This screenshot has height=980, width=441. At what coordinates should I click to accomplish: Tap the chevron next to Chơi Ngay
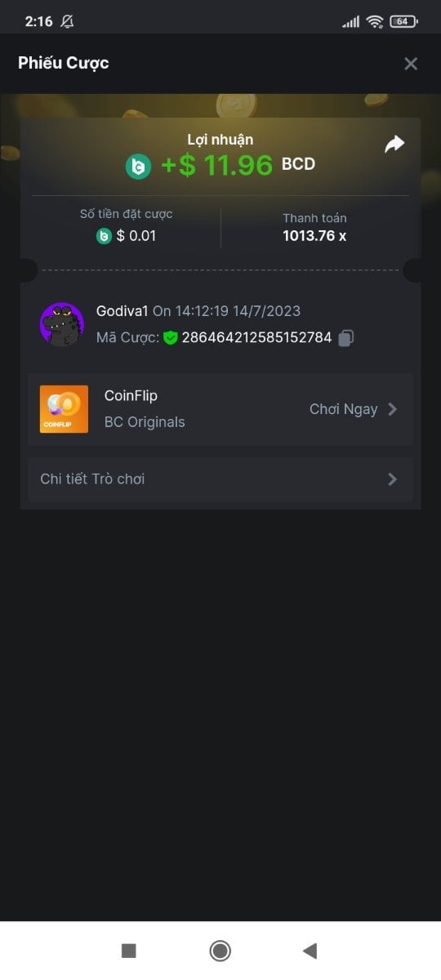coord(393,409)
